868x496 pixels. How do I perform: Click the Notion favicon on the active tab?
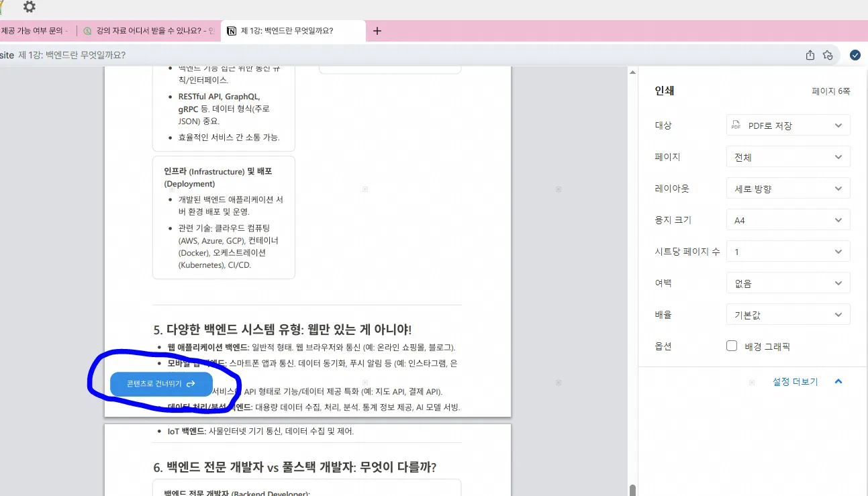pyautogui.click(x=232, y=31)
